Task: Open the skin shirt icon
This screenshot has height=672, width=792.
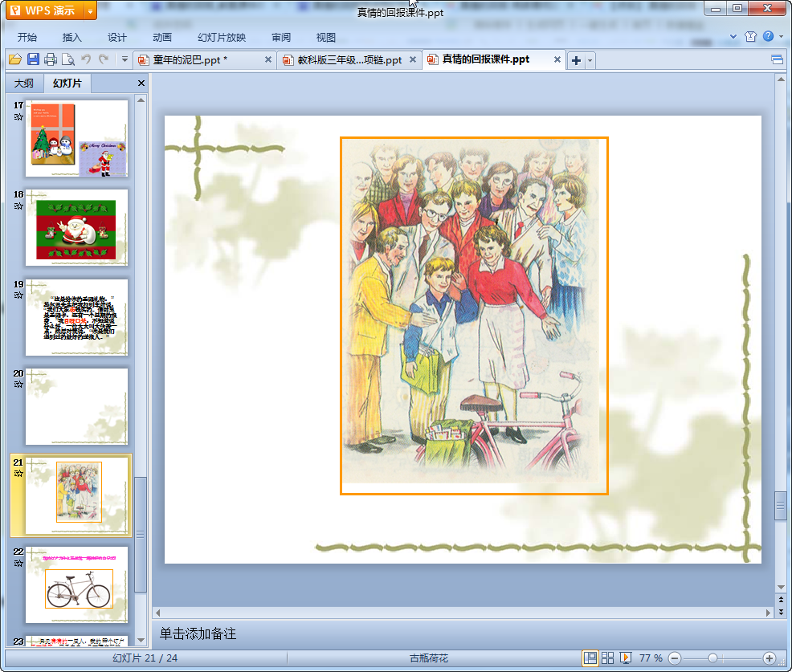Action: pyautogui.click(x=750, y=36)
